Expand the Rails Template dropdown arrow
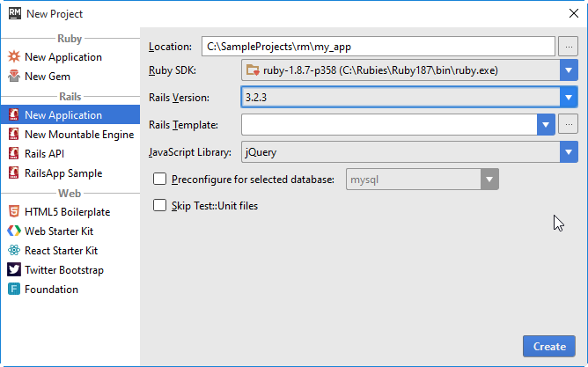The image size is (588, 367). click(x=546, y=125)
